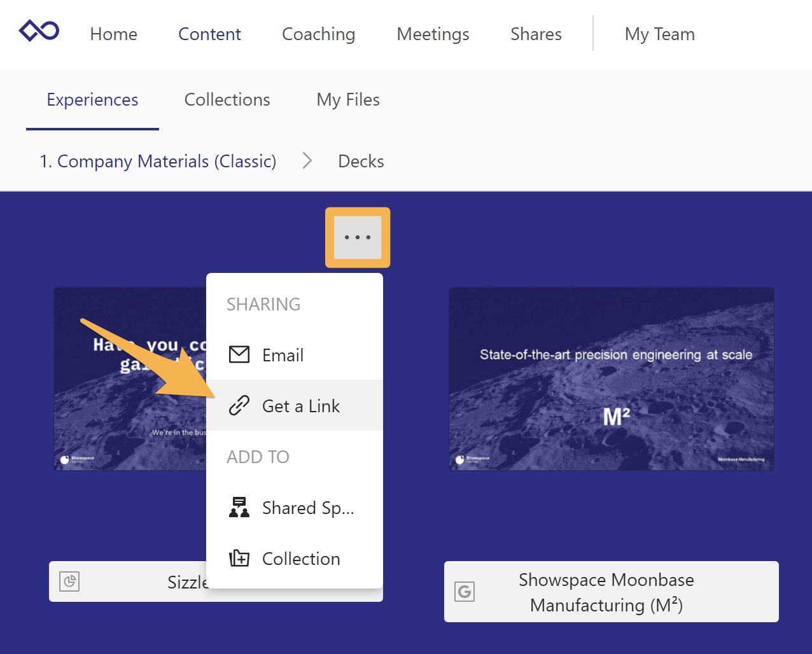Return to Home from the navigation bar
This screenshot has width=812, height=654.
pos(113,34)
